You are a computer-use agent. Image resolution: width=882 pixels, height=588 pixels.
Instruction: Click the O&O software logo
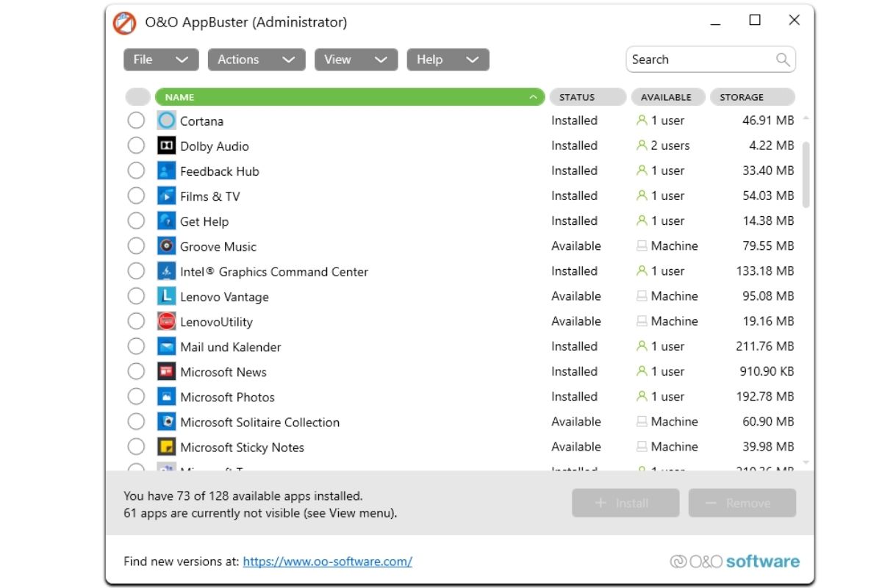click(x=735, y=562)
